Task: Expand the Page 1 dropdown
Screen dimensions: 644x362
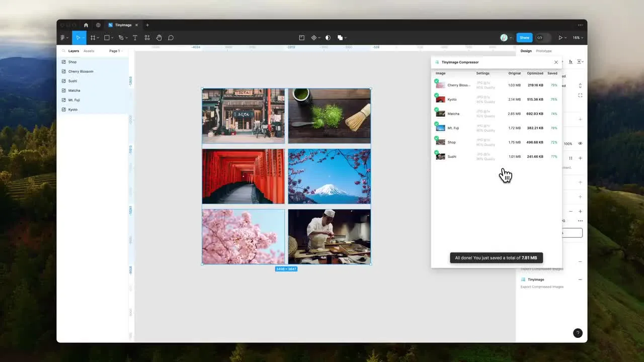Action: (116, 51)
